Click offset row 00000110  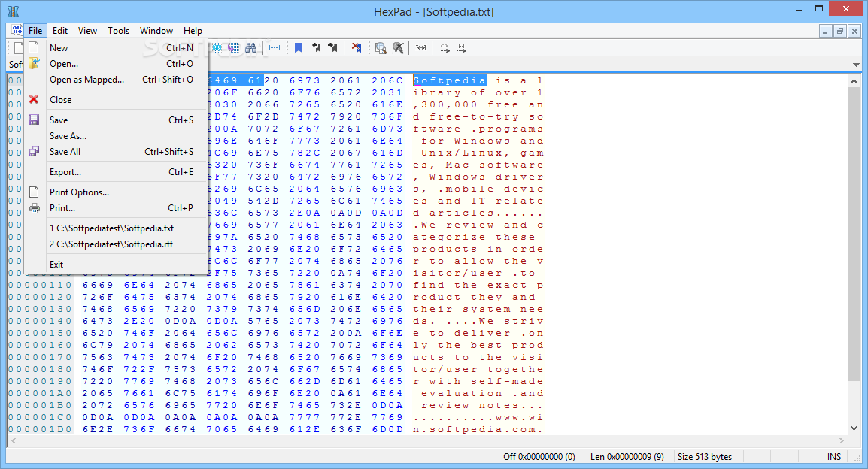pos(40,286)
